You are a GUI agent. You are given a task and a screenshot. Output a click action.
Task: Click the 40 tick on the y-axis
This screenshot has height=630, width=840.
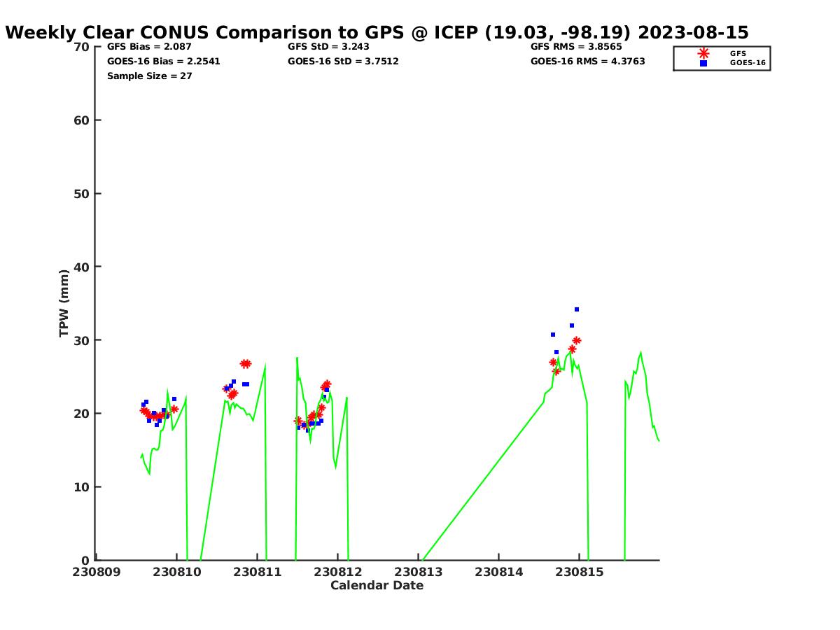82,267
